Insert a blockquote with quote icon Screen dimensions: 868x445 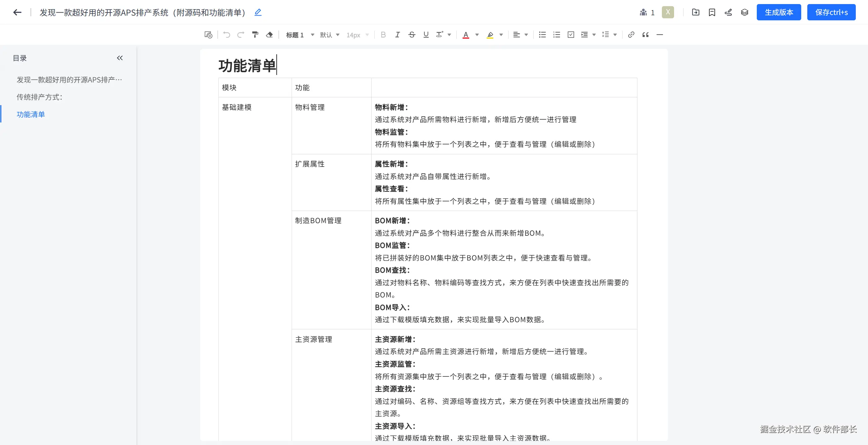645,35
